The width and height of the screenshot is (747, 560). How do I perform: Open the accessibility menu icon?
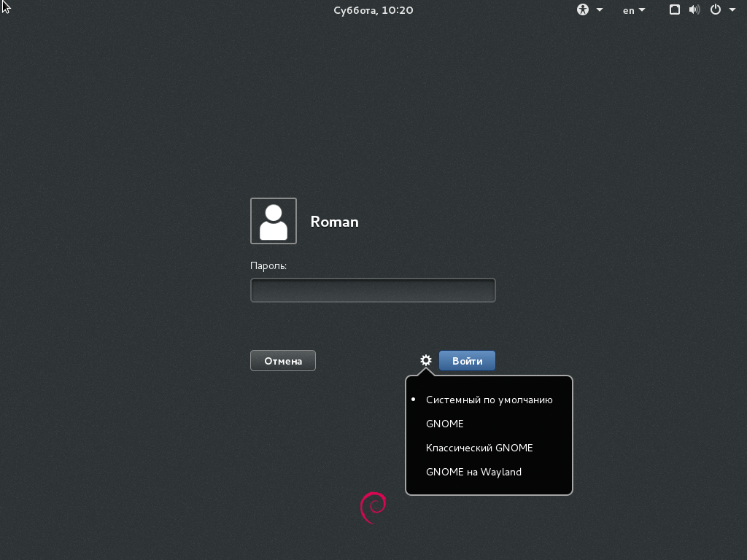tap(583, 10)
